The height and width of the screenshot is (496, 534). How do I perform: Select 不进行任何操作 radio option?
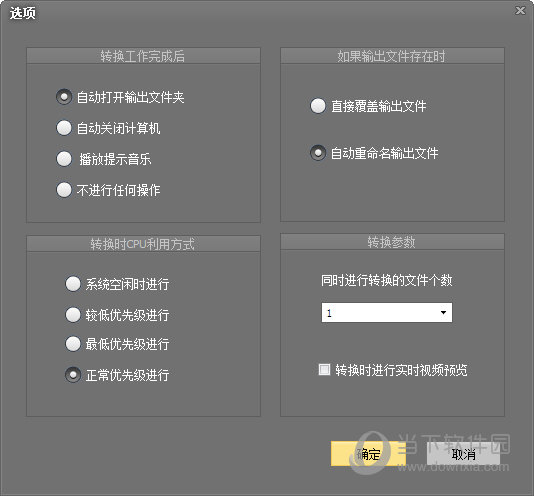coord(64,190)
